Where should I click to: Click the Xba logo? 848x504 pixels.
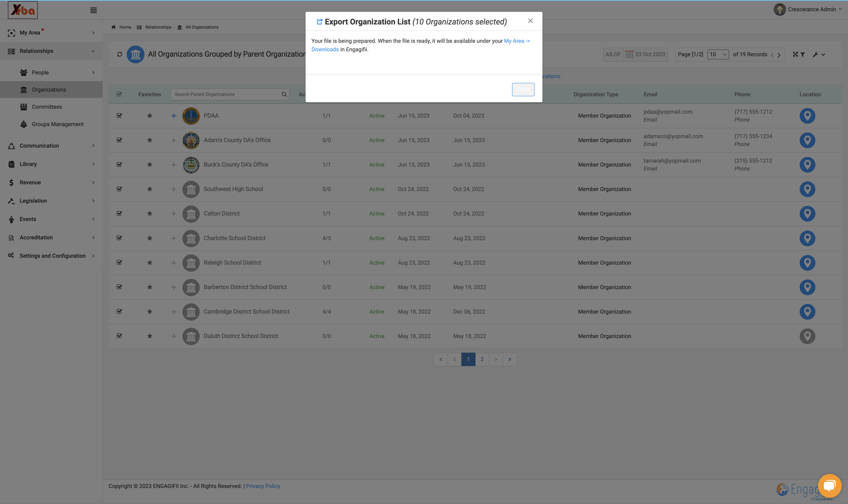[23, 10]
